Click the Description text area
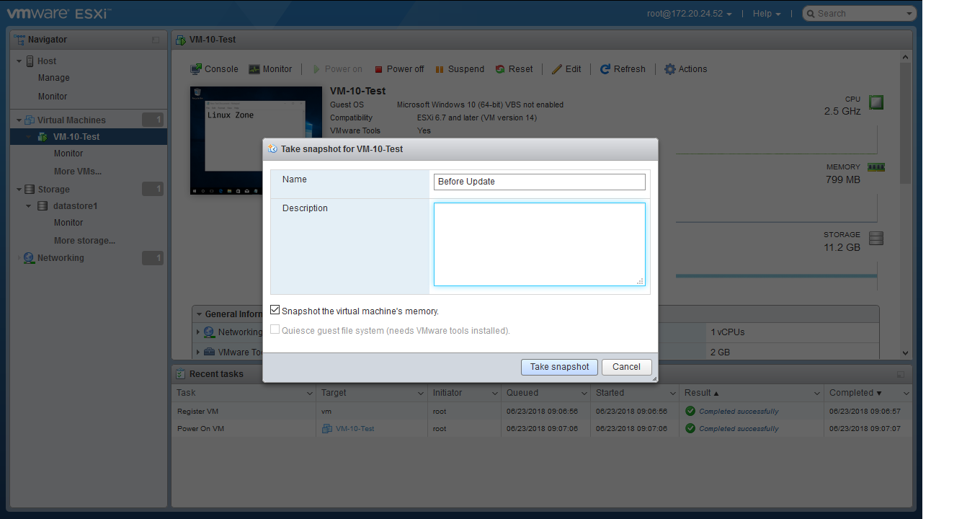 tap(539, 244)
